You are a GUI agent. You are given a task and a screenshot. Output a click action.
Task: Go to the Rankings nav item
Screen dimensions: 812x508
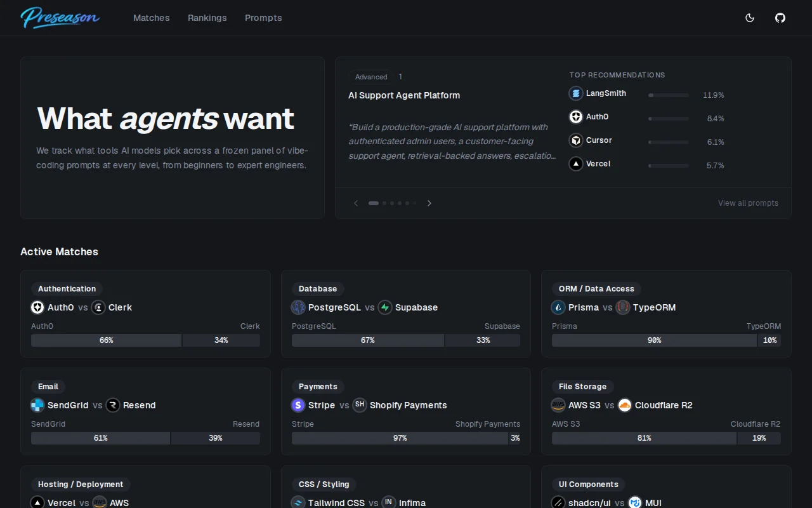point(207,18)
